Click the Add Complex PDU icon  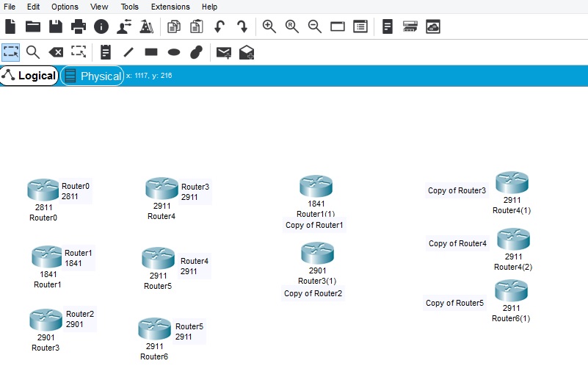247,52
